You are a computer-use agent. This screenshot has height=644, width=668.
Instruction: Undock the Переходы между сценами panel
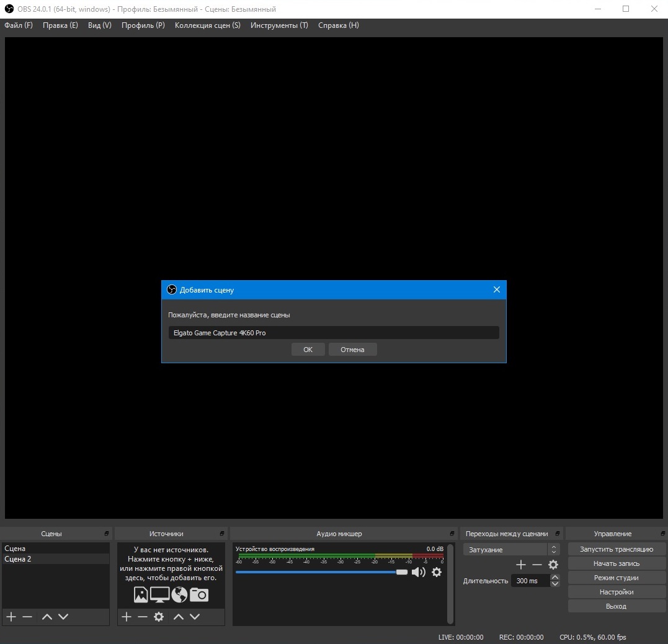point(557,533)
